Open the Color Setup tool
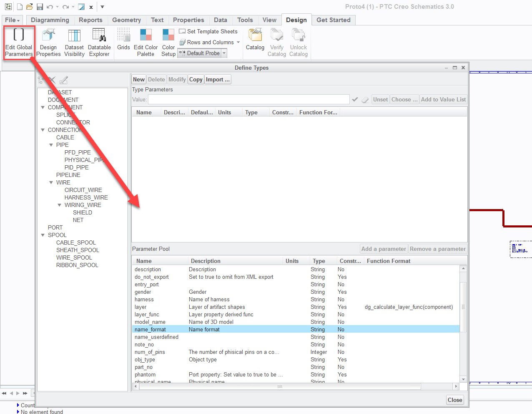 (x=168, y=43)
